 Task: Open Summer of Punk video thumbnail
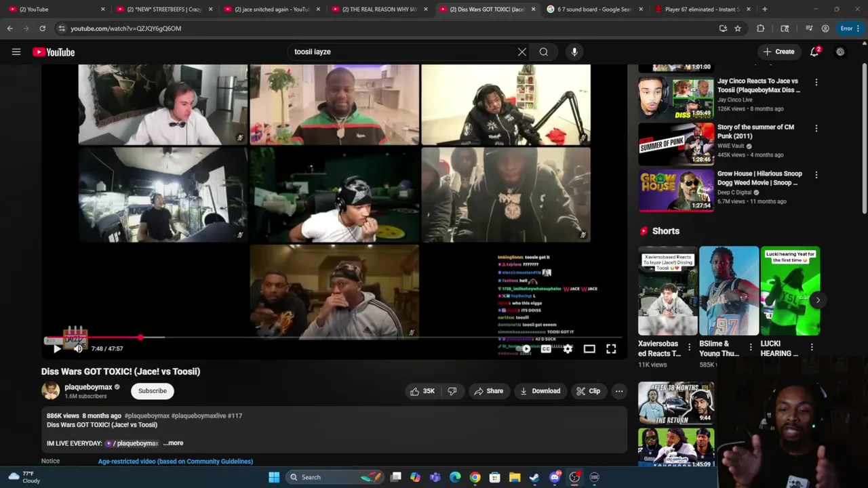[676, 144]
